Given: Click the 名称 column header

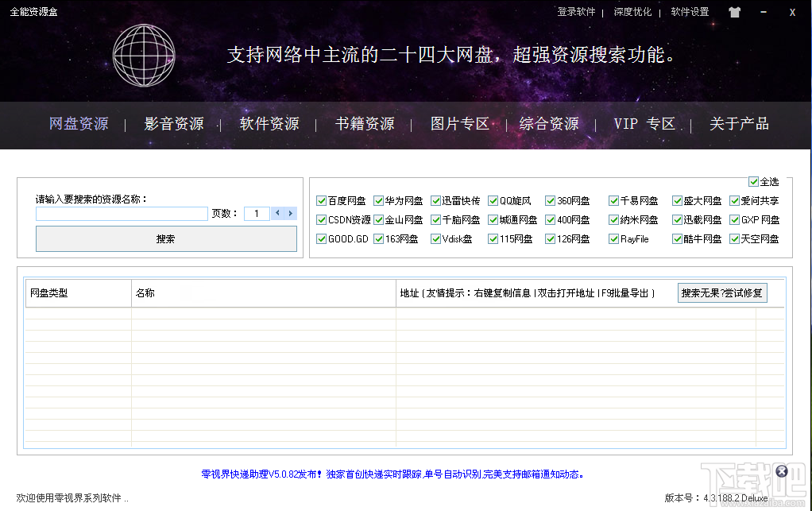Looking at the screenshot, I should pos(264,293).
